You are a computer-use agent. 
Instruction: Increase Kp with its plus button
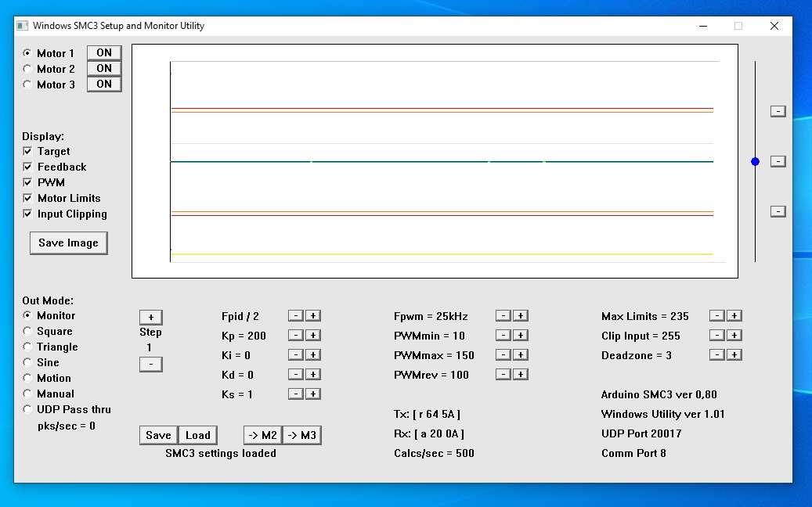pyautogui.click(x=312, y=335)
